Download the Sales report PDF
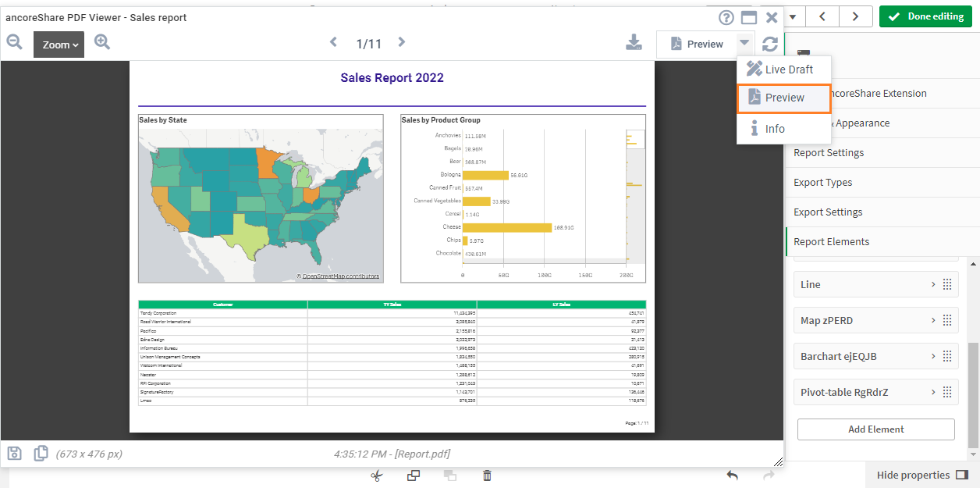This screenshot has width=980, height=488. click(634, 43)
